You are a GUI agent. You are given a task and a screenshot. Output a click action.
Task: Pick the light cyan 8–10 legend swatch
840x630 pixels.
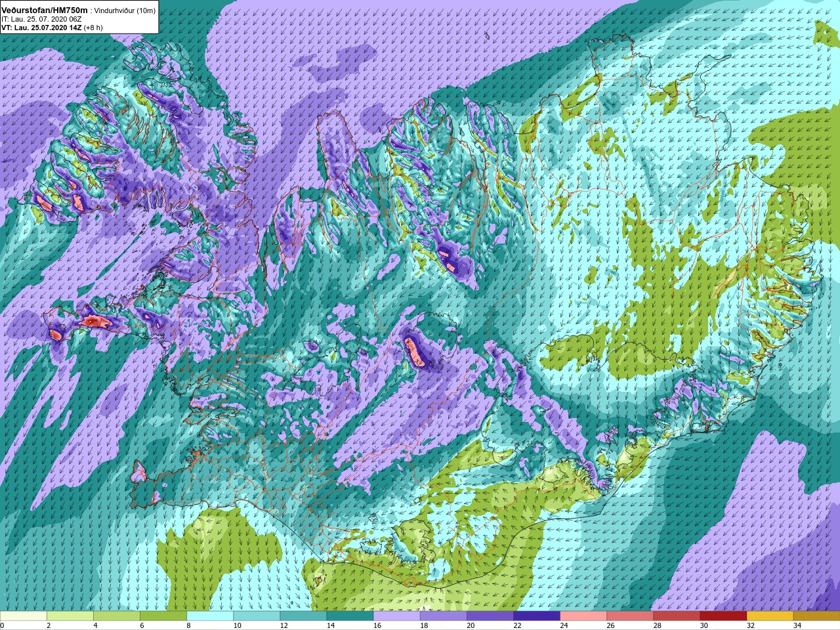pyautogui.click(x=210, y=616)
